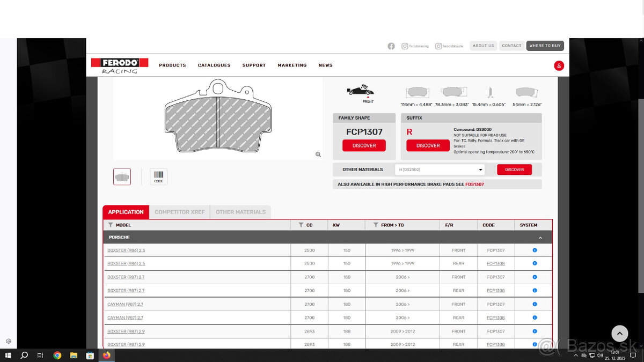
Task: Open the Cayman (987) 2.7 front model link
Action: click(125, 304)
